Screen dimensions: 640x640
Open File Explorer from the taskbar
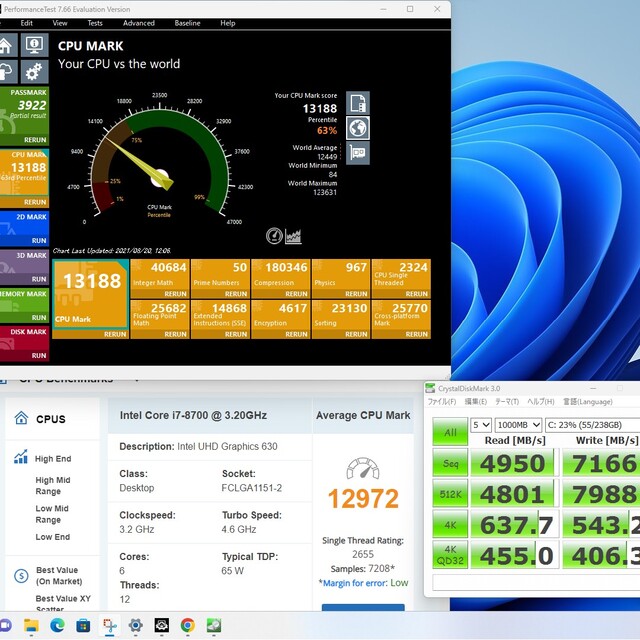pos(31,625)
